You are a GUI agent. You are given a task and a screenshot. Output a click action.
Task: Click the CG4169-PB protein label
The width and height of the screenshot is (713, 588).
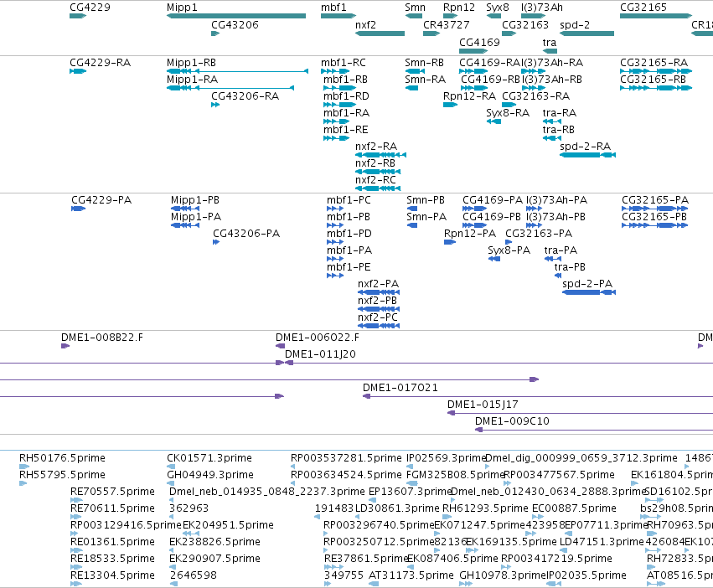(492, 216)
